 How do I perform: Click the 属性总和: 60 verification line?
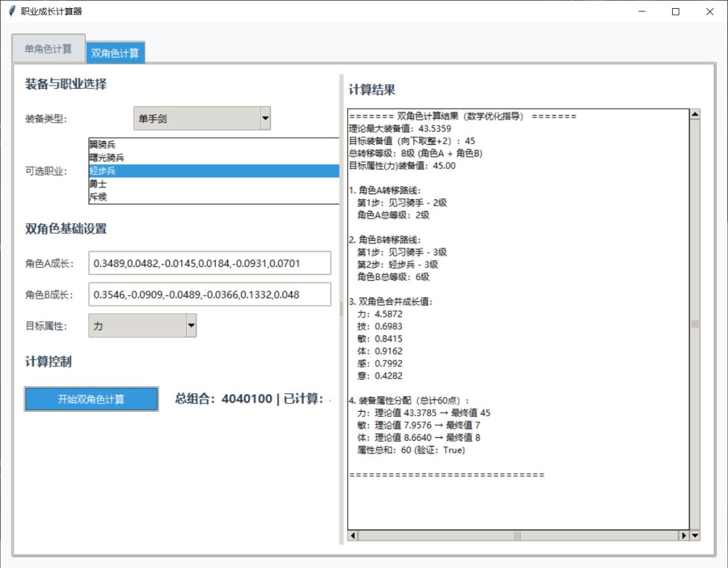click(411, 449)
